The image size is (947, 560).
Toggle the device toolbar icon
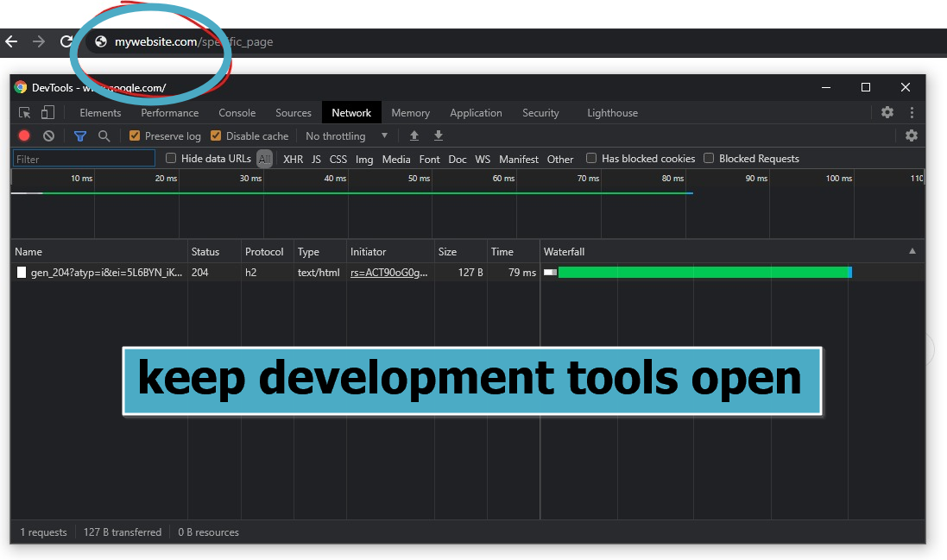(47, 113)
